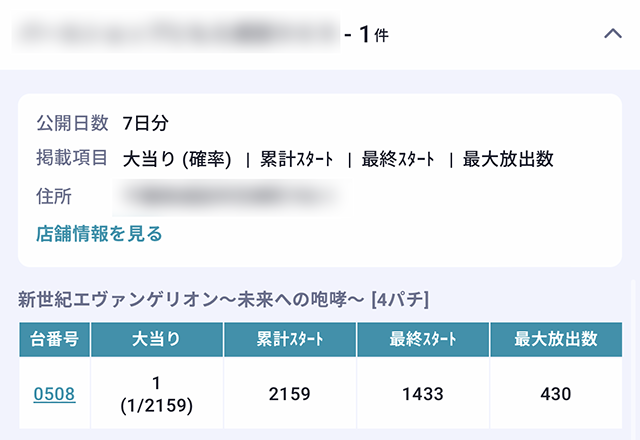The image size is (640, 440).
Task: Select the 1 (1/2159) jackpot cell
Action: click(x=156, y=394)
